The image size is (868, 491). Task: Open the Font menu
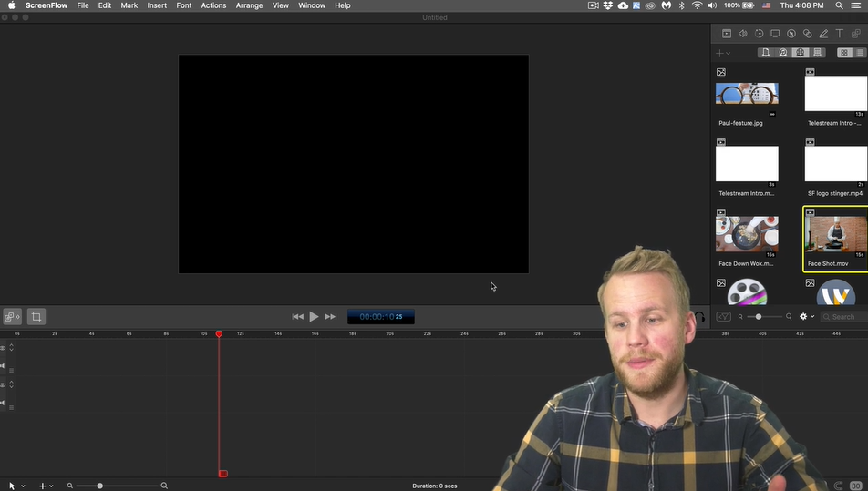point(184,5)
